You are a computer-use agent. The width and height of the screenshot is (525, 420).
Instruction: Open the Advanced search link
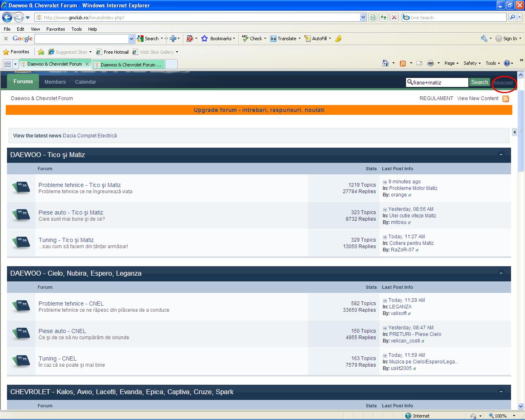click(x=503, y=82)
